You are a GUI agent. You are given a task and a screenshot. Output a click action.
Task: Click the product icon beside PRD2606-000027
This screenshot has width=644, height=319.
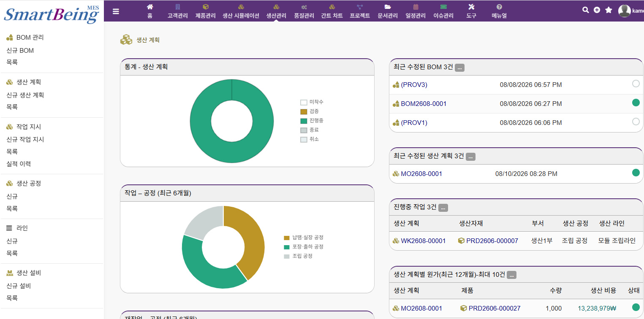tap(464, 308)
